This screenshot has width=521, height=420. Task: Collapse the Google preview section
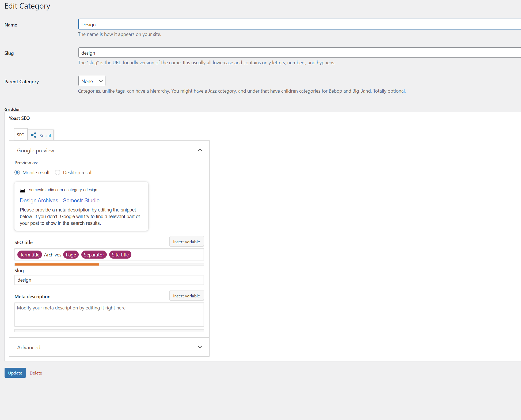200,150
